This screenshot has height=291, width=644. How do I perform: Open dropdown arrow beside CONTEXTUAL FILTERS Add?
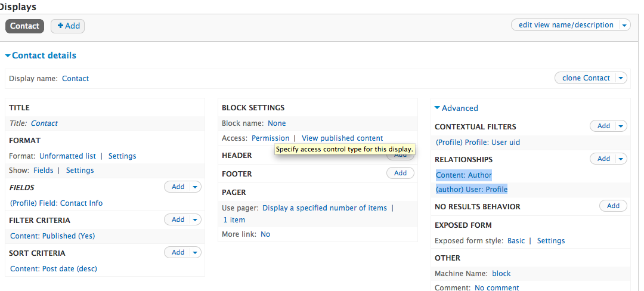click(x=621, y=126)
